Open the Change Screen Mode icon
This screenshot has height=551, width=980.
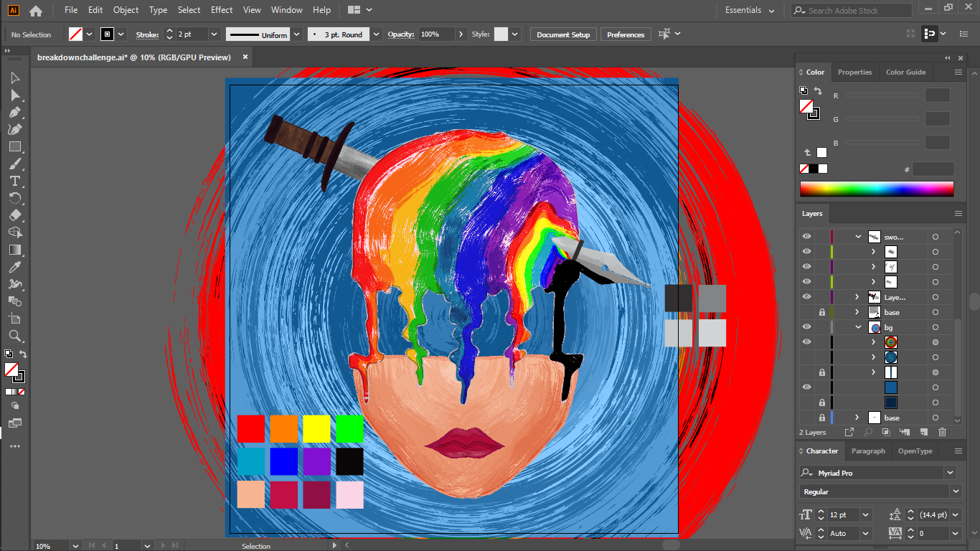pyautogui.click(x=15, y=423)
